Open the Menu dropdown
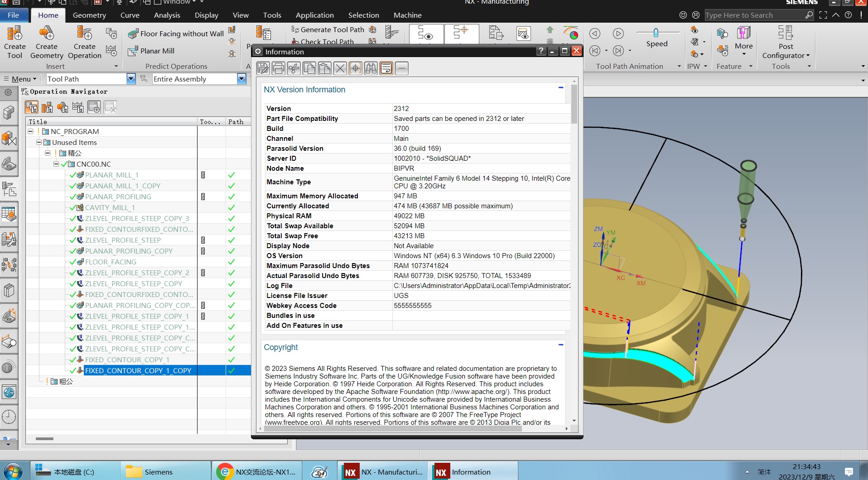Screen dimensions: 868x480 [x=20, y=79]
